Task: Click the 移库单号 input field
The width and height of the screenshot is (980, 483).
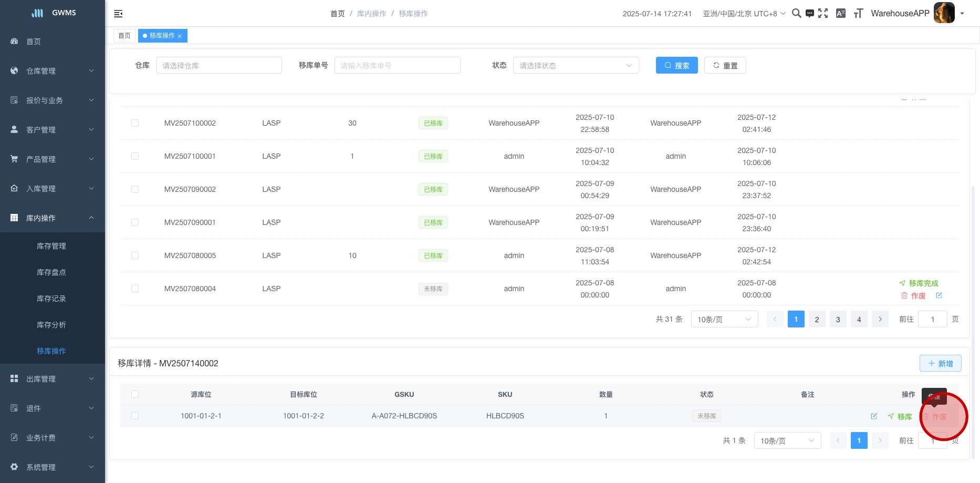Action: pyautogui.click(x=397, y=65)
